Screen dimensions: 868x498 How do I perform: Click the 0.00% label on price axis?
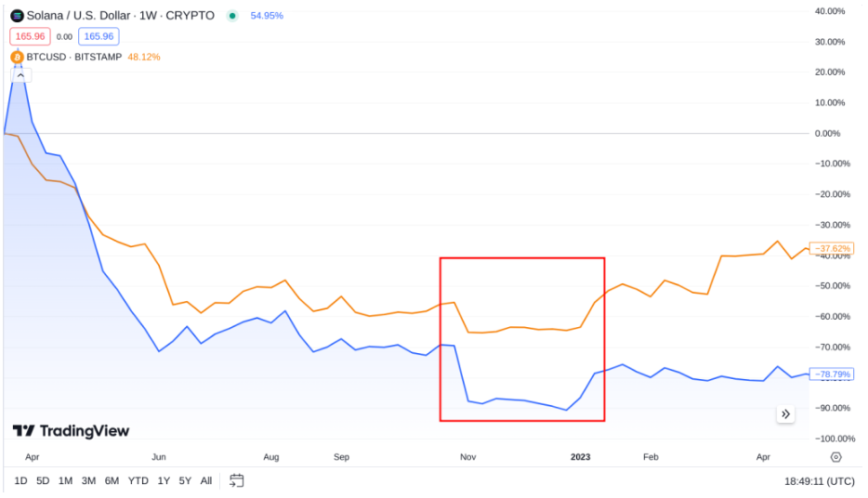click(828, 134)
